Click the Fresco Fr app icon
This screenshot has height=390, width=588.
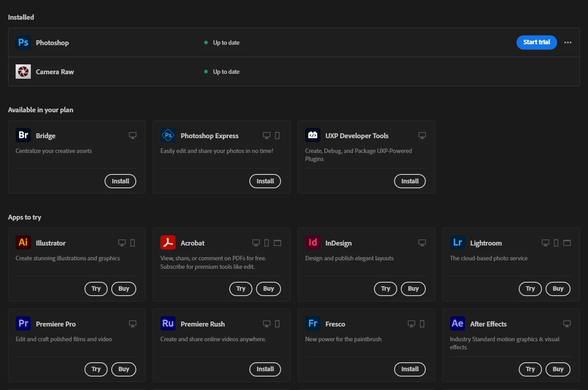tap(313, 323)
